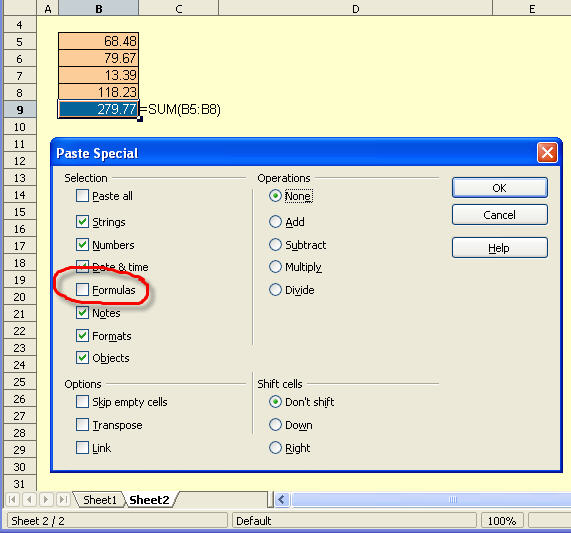Confirm the dialog with OK
The image size is (571, 533).
pyautogui.click(x=500, y=188)
